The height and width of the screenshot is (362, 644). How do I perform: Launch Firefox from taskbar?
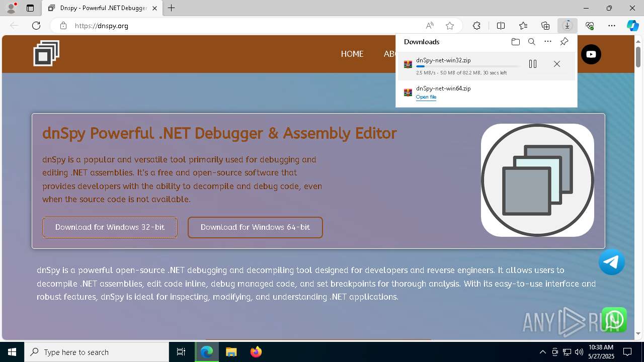click(x=256, y=352)
